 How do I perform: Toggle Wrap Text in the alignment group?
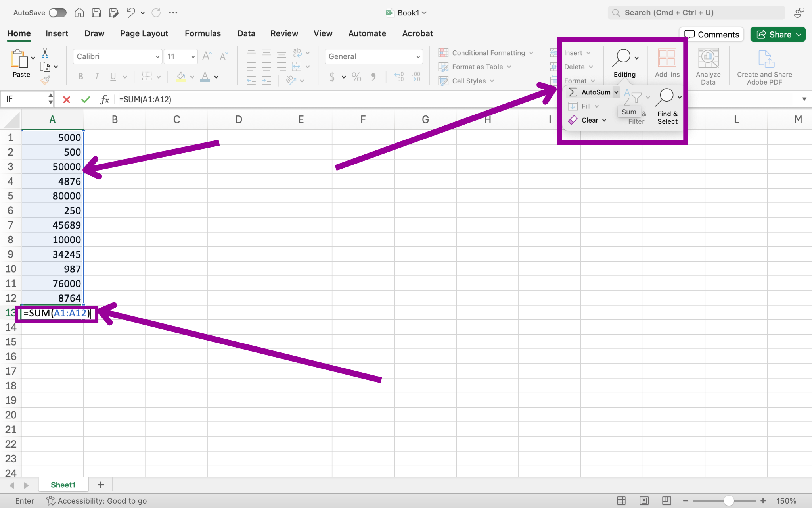(x=297, y=53)
